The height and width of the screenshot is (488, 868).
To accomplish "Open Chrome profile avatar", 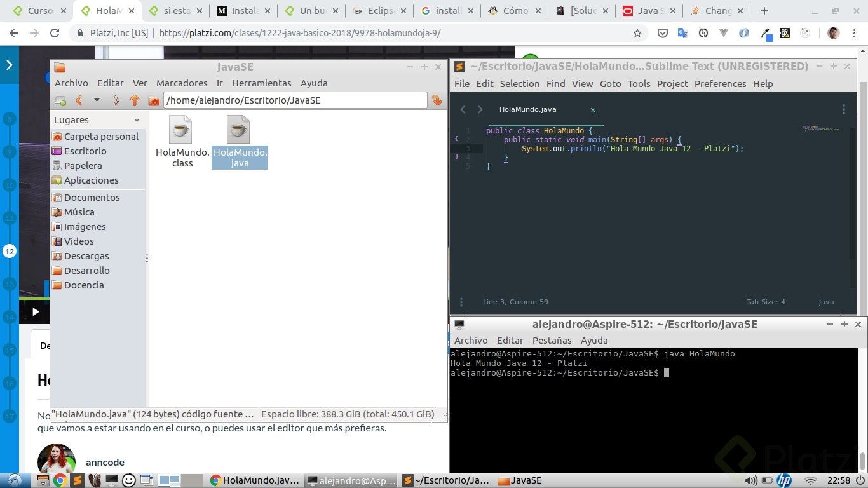I will coord(834,33).
